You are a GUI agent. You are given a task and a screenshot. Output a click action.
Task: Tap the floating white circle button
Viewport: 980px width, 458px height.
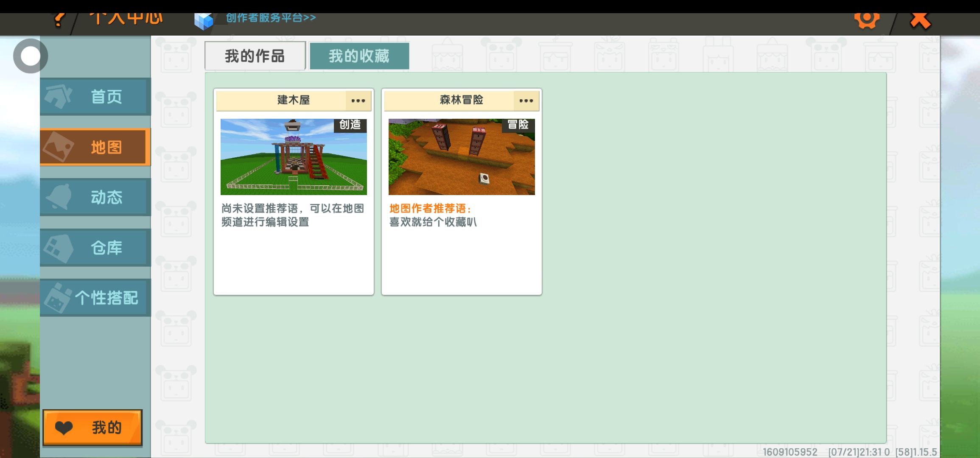coord(31,56)
